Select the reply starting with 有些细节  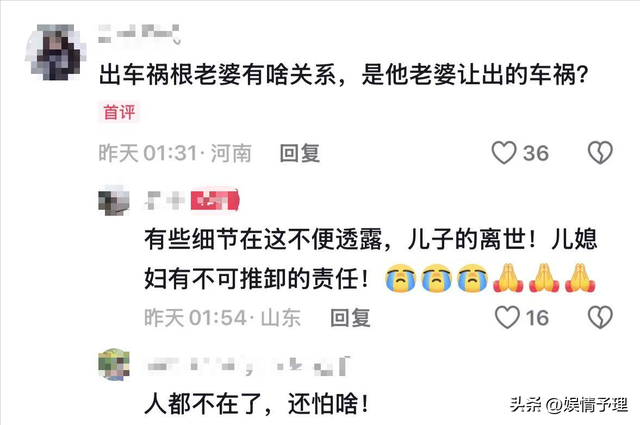[371, 259]
